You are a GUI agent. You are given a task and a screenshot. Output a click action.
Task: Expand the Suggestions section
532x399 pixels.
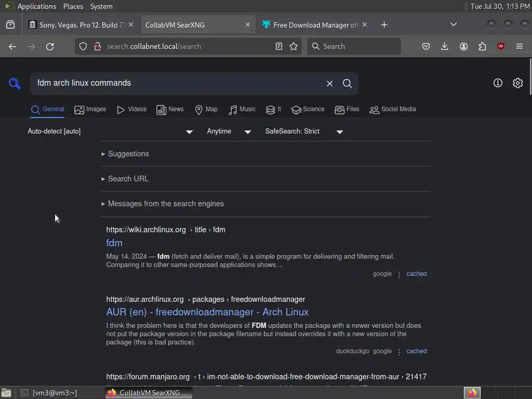(x=128, y=154)
